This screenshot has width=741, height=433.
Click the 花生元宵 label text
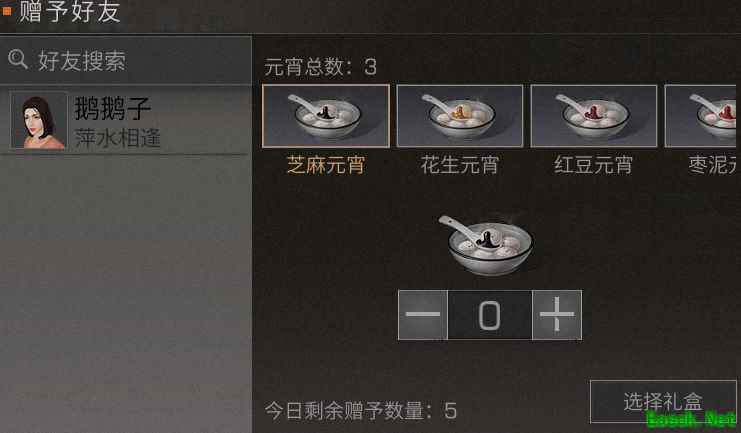(460, 165)
